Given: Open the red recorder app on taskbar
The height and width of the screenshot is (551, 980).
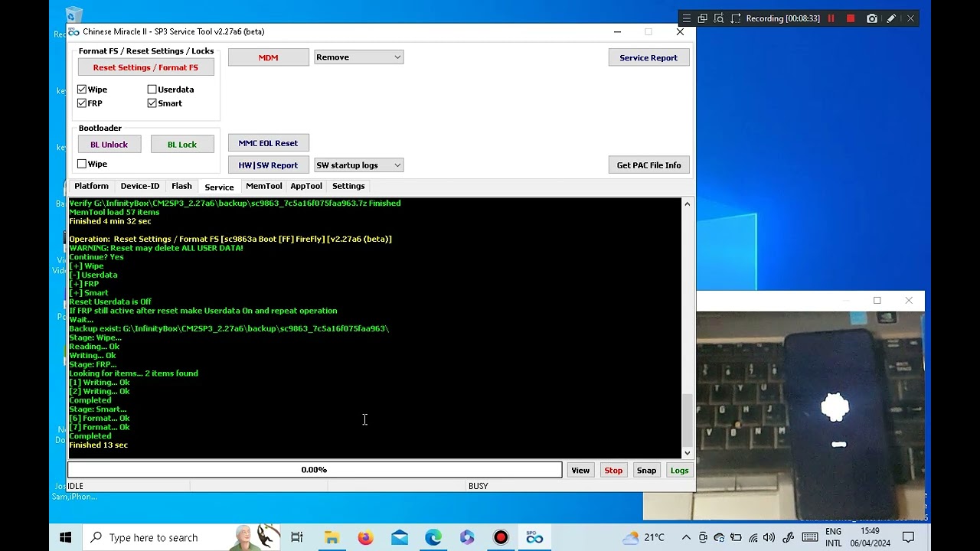Looking at the screenshot, I should pos(501,537).
